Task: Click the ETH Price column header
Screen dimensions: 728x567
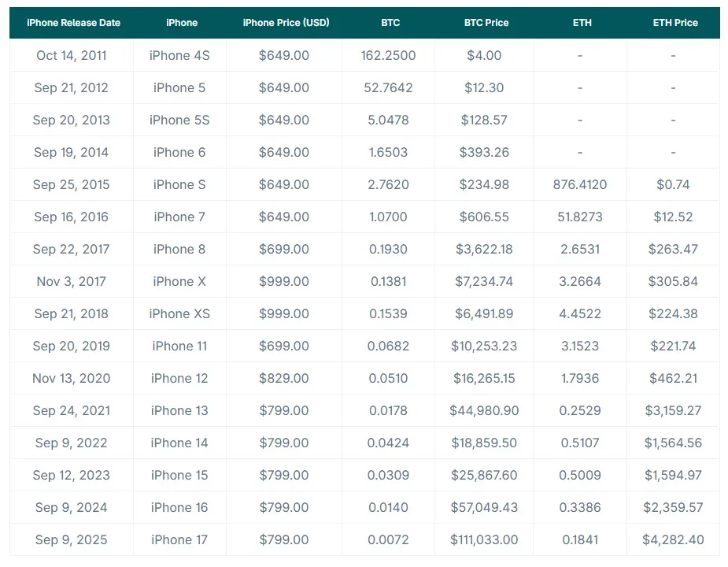Action: [675, 23]
